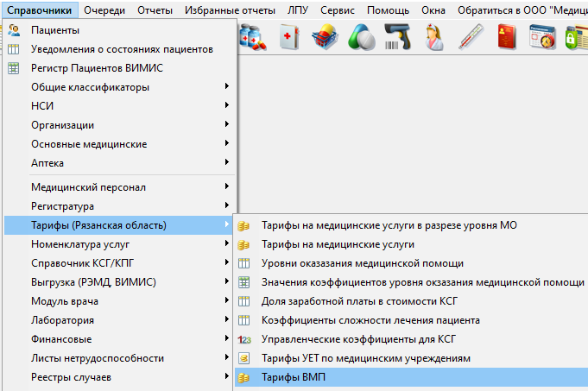The height and width of the screenshot is (391, 588).
Task: Click table icon beside Доля заработной платы
Action: pyautogui.click(x=243, y=301)
